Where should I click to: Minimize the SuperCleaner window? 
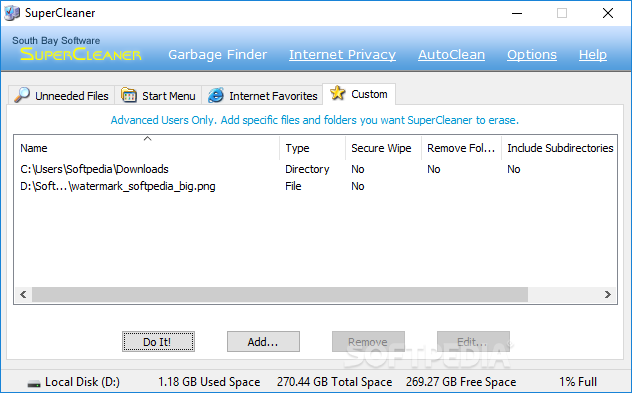tap(517, 13)
